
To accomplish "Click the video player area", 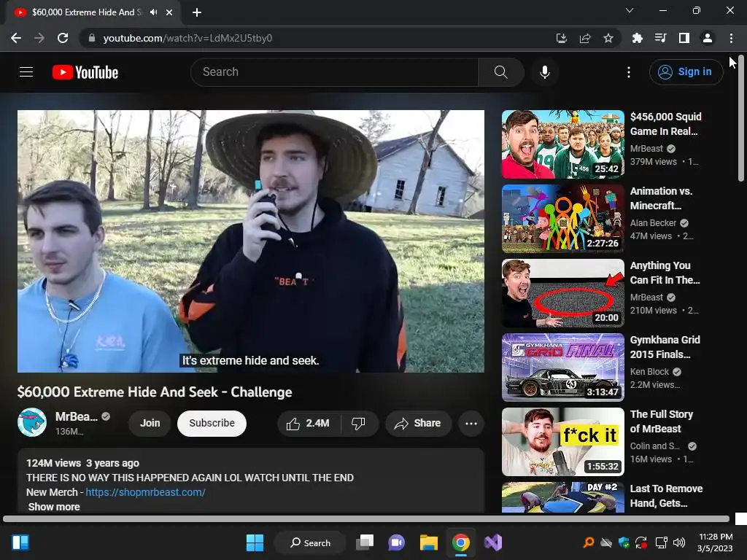I will click(x=251, y=241).
